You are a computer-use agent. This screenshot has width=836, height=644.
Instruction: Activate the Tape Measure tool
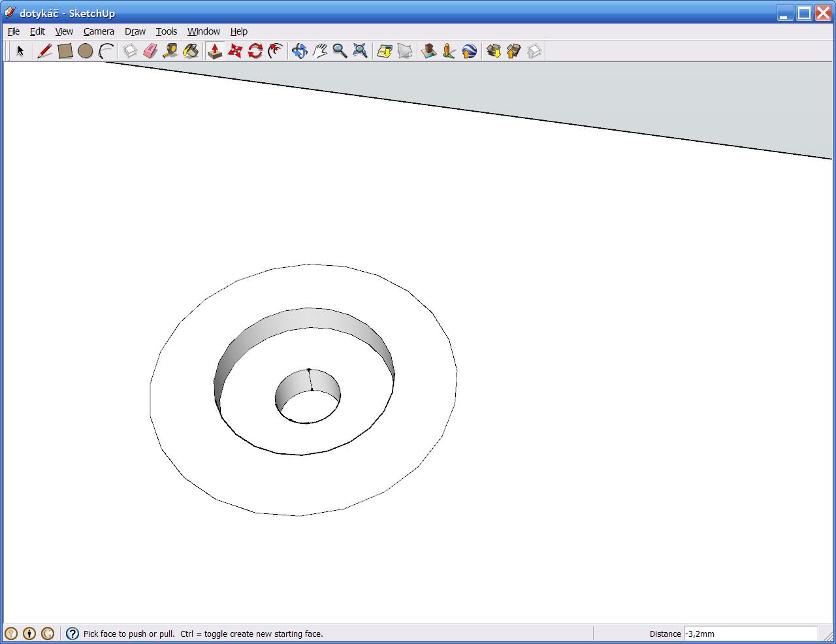pyautogui.click(x=170, y=51)
